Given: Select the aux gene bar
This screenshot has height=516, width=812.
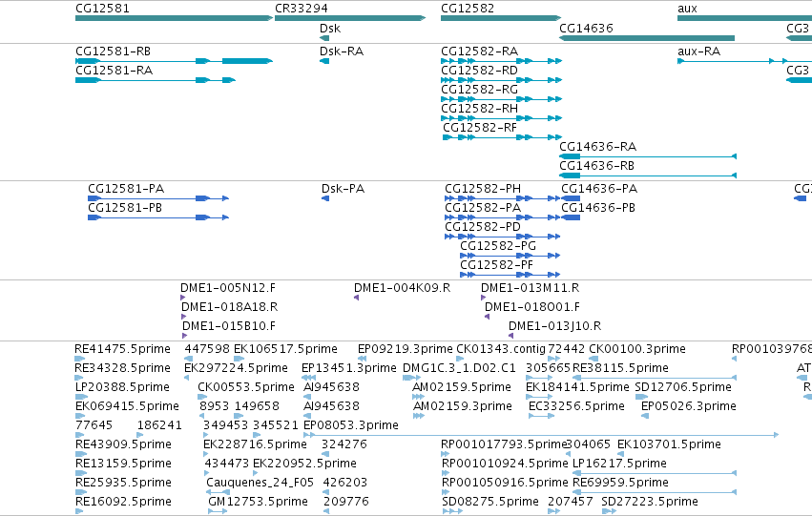Looking at the screenshot, I should tap(744, 18).
